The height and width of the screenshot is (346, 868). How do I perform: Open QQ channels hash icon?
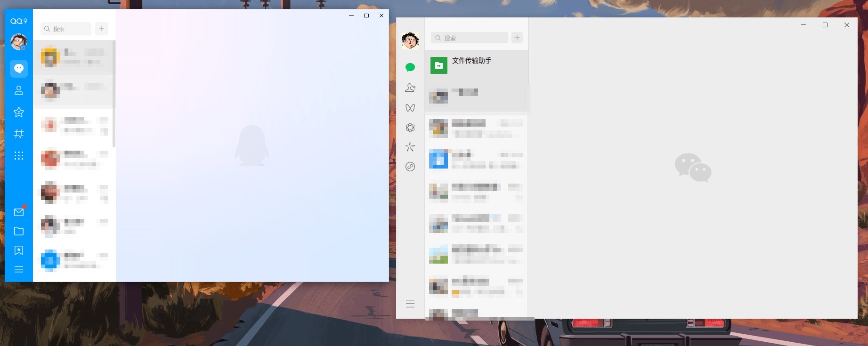tap(19, 134)
